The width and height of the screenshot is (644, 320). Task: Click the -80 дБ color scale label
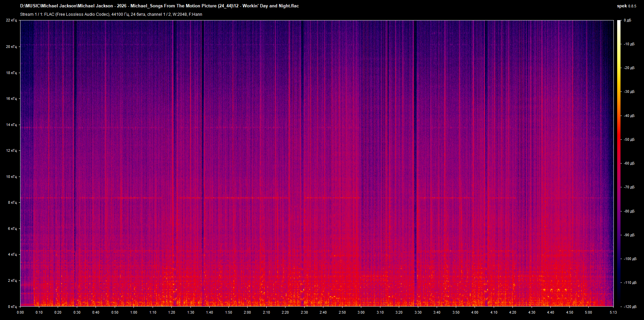click(x=629, y=211)
